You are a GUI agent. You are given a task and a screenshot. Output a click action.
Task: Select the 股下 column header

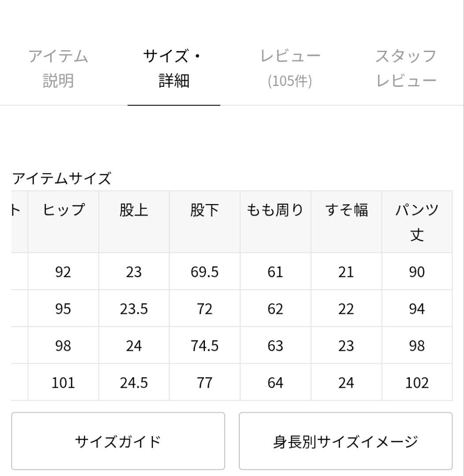click(204, 210)
